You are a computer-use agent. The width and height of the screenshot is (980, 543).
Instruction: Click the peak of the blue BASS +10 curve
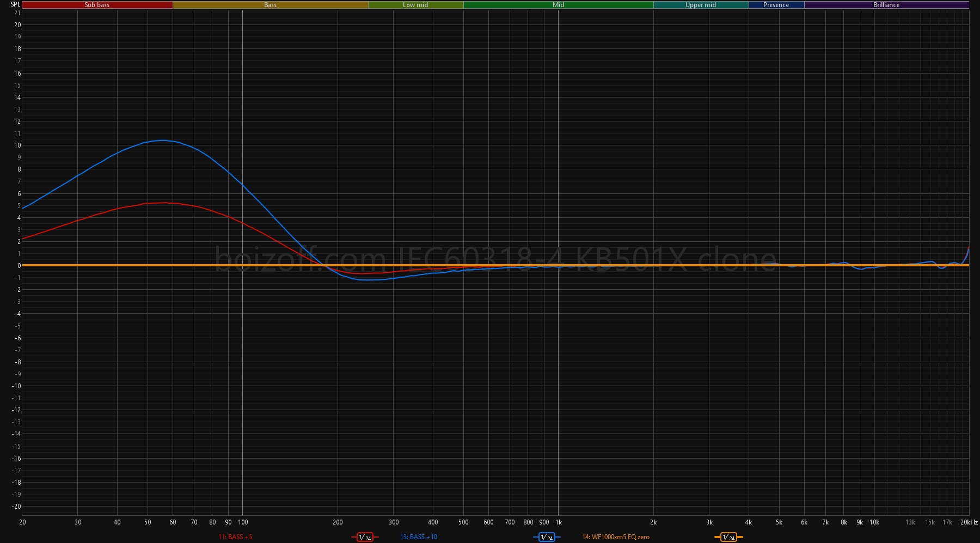point(162,141)
